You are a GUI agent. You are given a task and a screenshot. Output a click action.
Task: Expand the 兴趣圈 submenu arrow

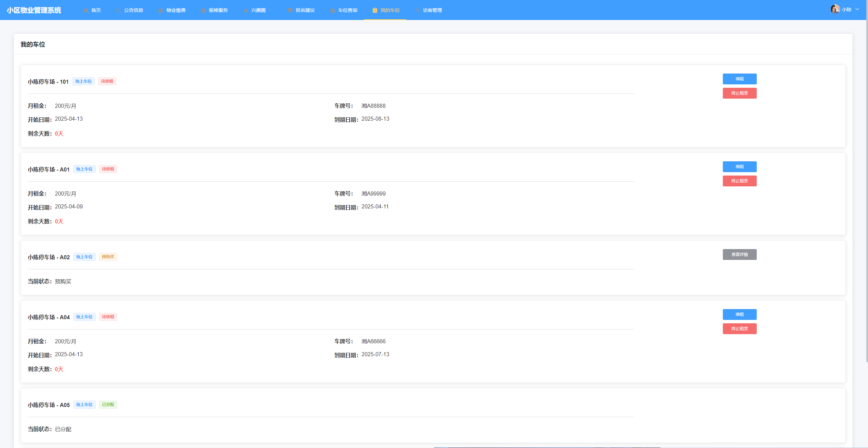click(x=271, y=10)
